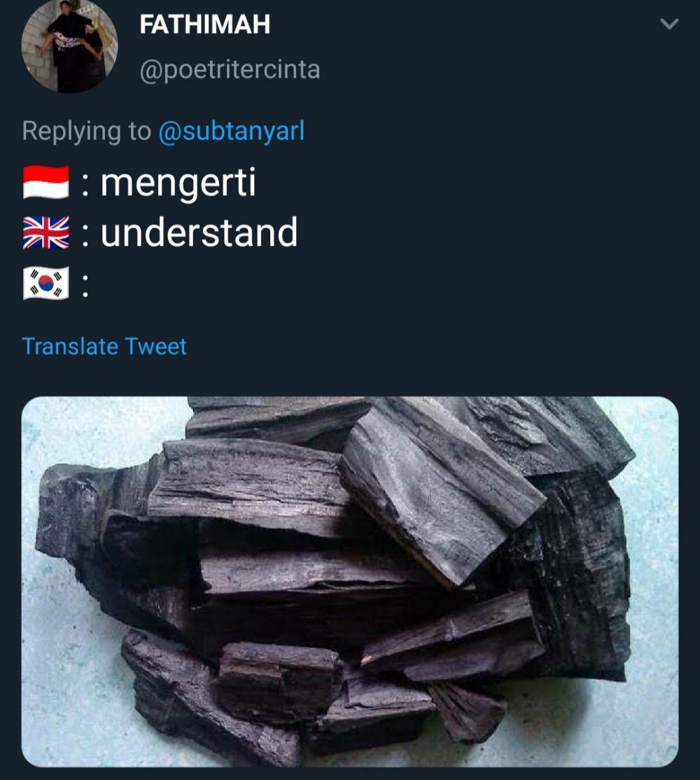Click the Indonesian flag emoji

45,183
